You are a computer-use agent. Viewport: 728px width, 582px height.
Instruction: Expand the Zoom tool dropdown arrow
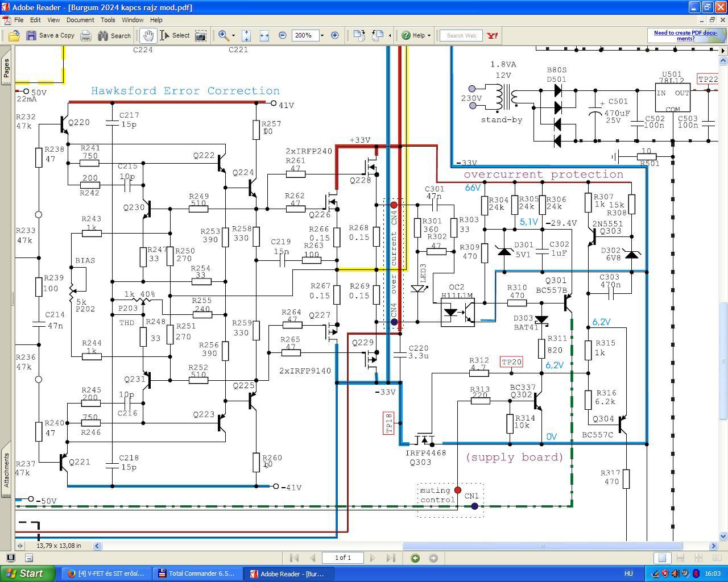pos(233,35)
